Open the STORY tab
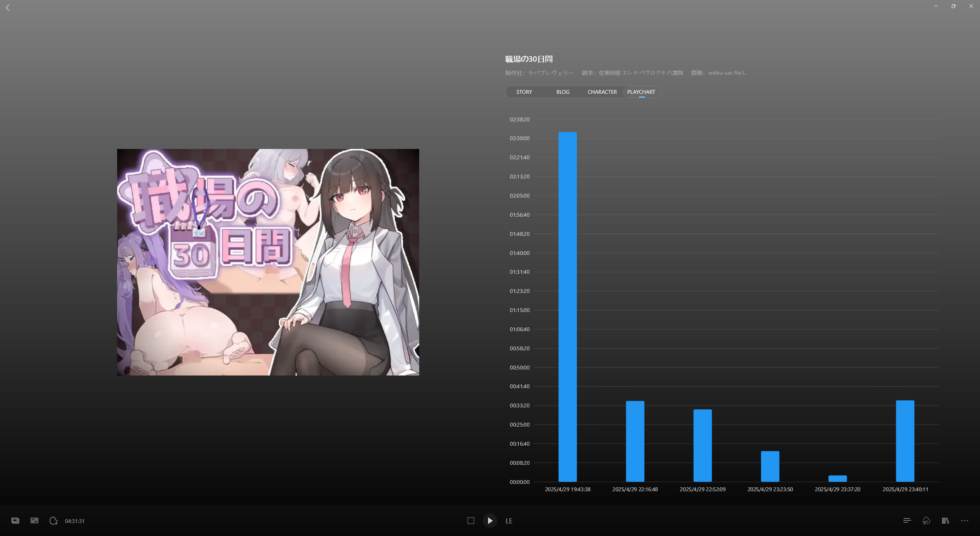This screenshot has width=980, height=536. click(x=524, y=92)
